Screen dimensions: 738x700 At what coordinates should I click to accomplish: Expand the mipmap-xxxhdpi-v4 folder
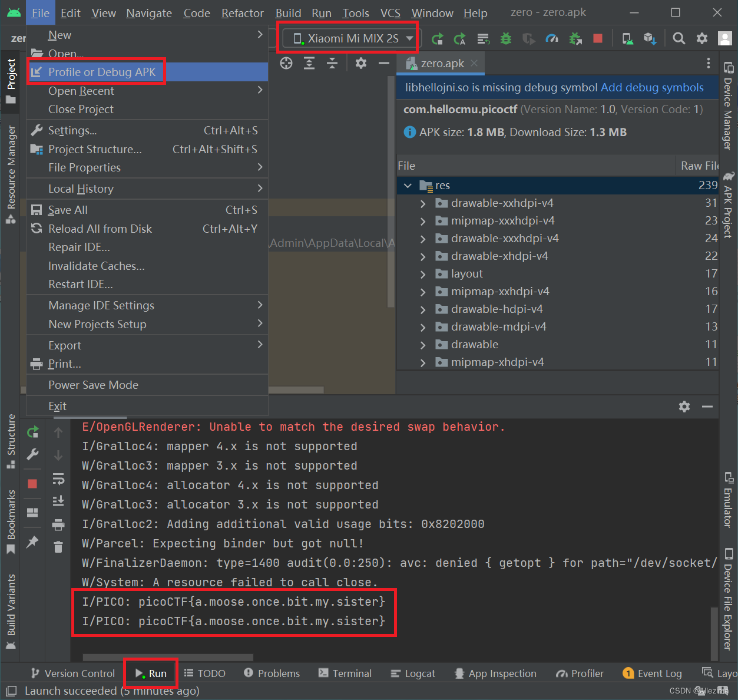[423, 221]
